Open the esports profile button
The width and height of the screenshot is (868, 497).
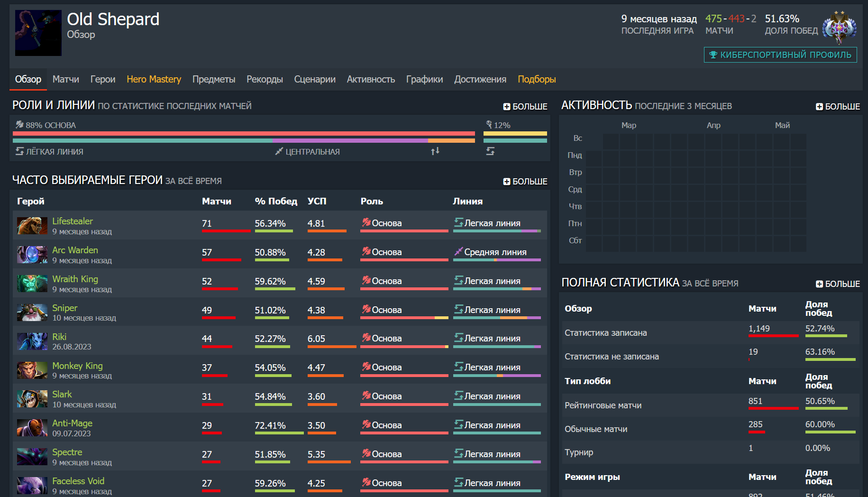(x=780, y=55)
